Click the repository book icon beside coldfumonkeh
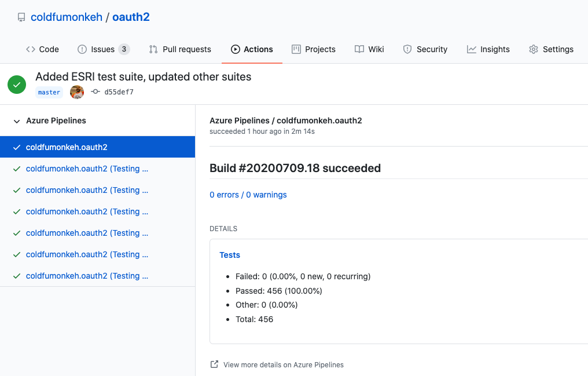 pyautogui.click(x=21, y=17)
